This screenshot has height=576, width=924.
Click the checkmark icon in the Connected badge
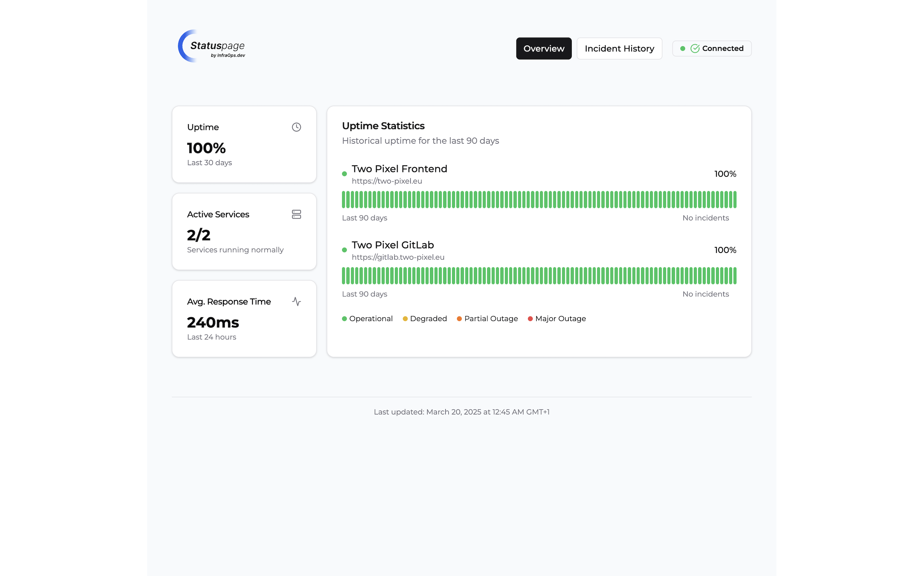point(695,48)
